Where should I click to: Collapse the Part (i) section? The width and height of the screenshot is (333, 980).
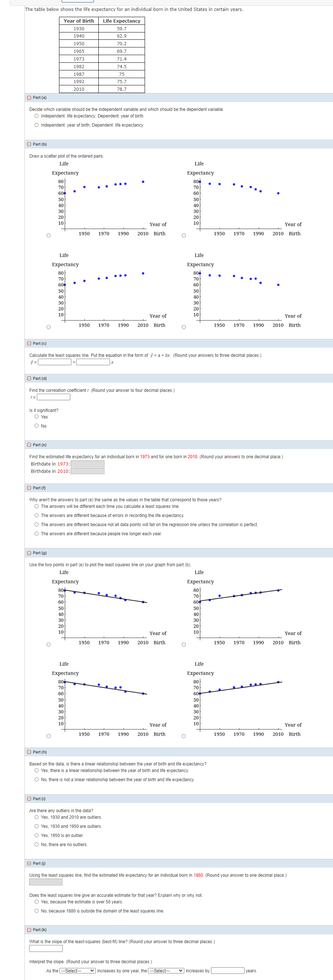(x=29, y=799)
